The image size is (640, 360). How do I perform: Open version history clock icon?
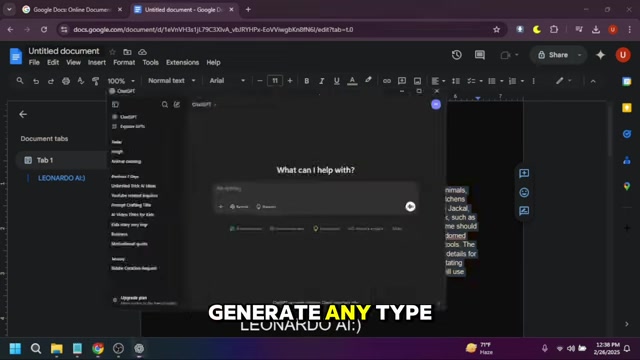(457, 55)
